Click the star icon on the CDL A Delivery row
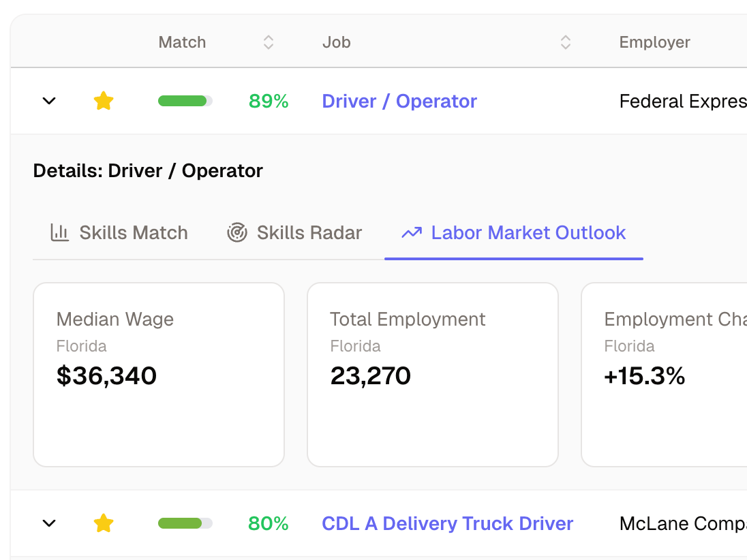The width and height of the screenshot is (747, 560). pyautogui.click(x=104, y=523)
